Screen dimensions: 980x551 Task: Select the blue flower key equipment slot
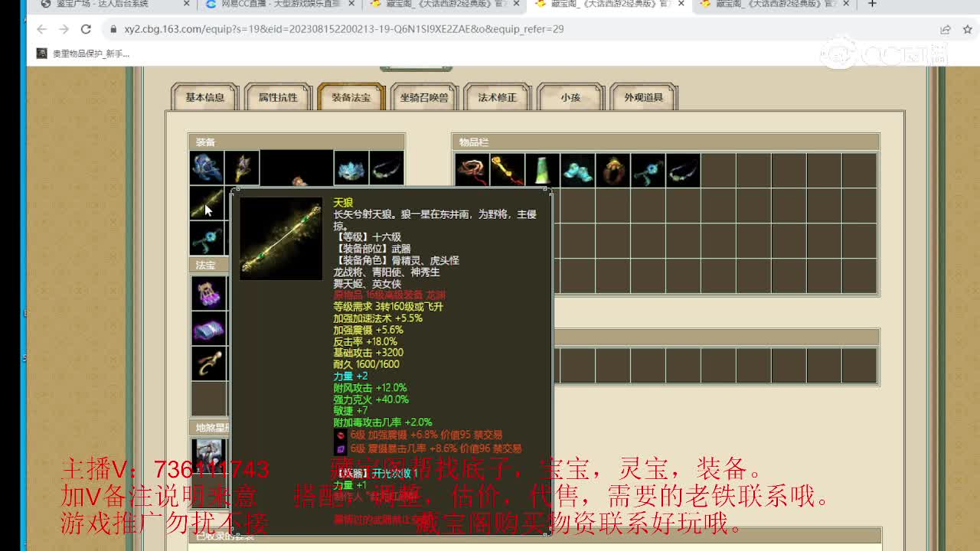pos(207,239)
